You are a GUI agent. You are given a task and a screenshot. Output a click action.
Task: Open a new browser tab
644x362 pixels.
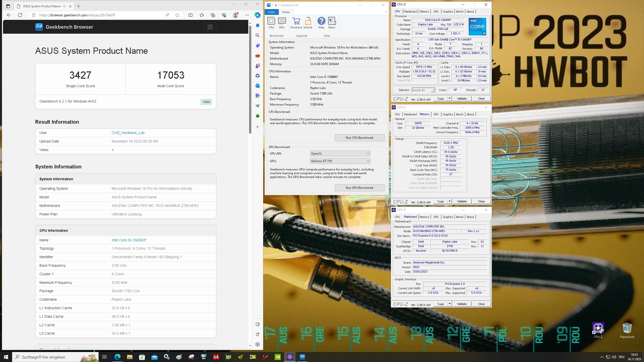[x=79, y=6]
